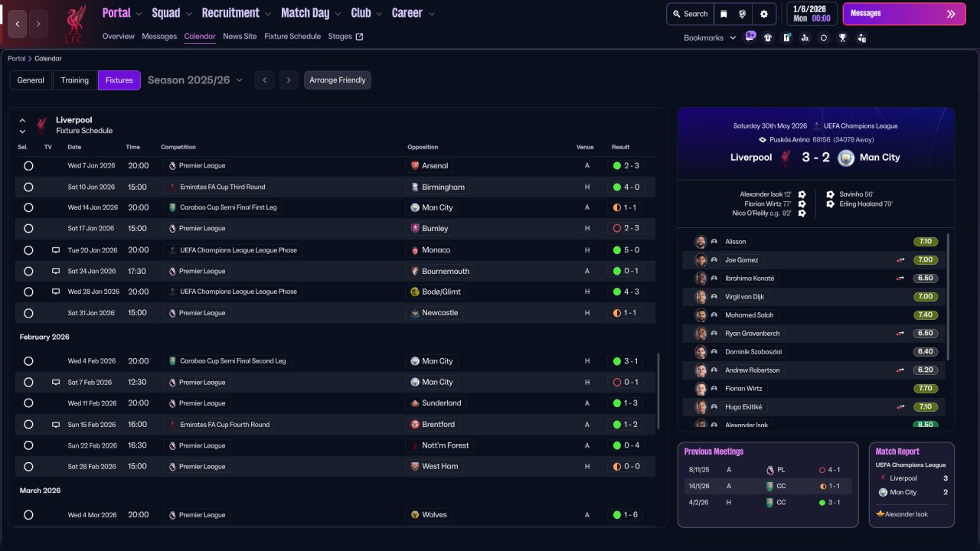The width and height of the screenshot is (980, 551).
Task: Select the Arsenal fixture on Wed 7 Jan
Action: (x=28, y=165)
